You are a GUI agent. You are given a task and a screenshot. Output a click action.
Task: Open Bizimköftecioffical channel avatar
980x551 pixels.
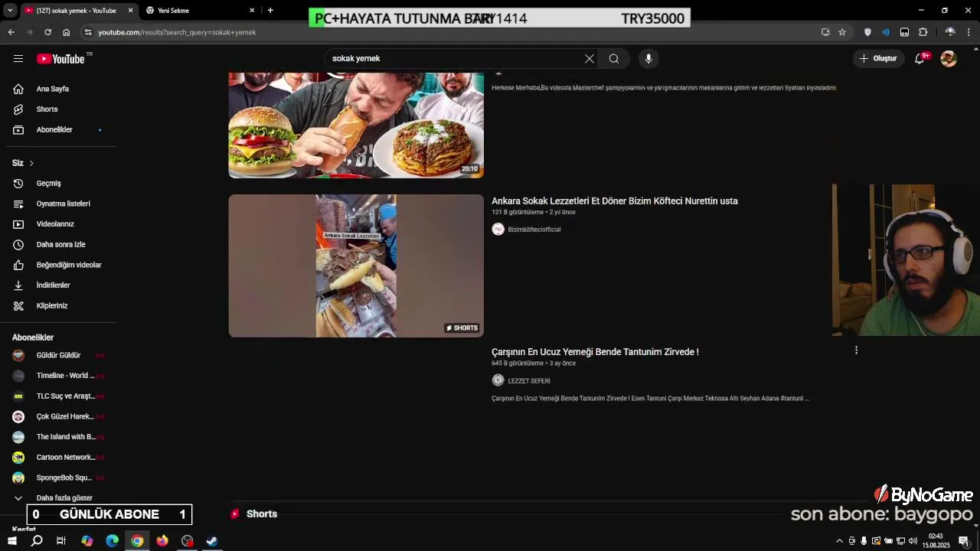498,229
